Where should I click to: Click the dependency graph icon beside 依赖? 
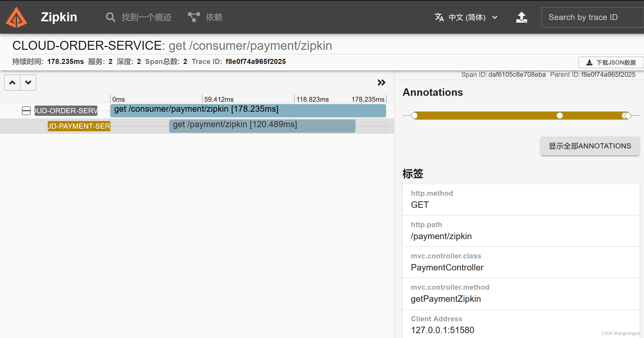point(194,17)
